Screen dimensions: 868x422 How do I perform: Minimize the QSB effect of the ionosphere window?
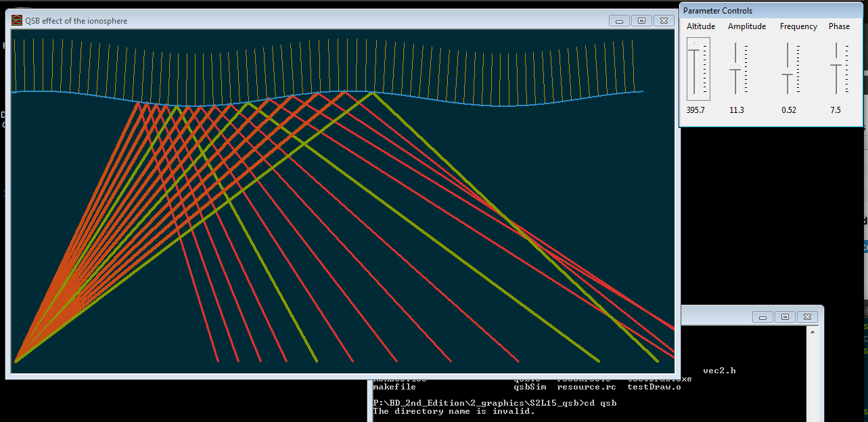click(x=619, y=21)
